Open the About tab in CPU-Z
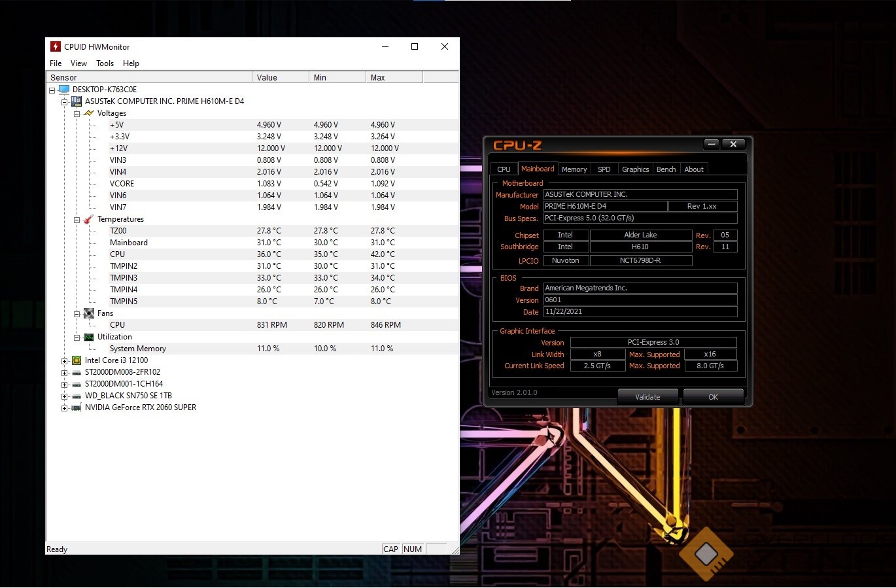 tap(694, 169)
